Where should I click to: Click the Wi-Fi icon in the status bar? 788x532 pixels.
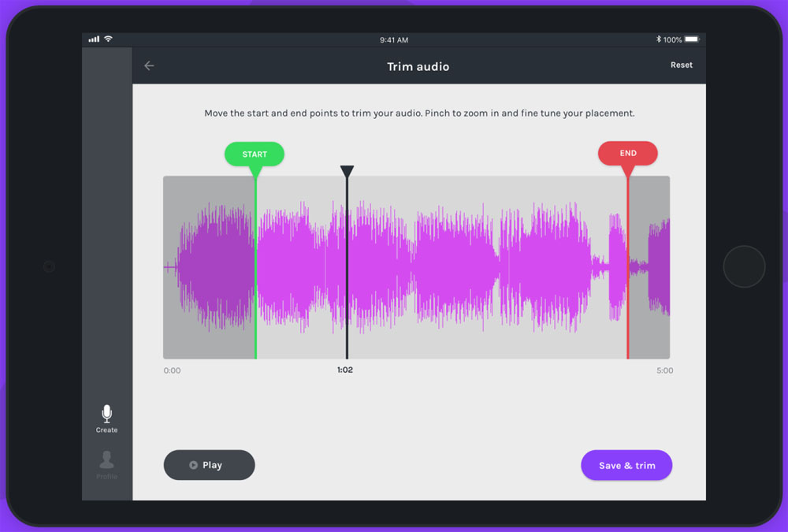coord(108,39)
